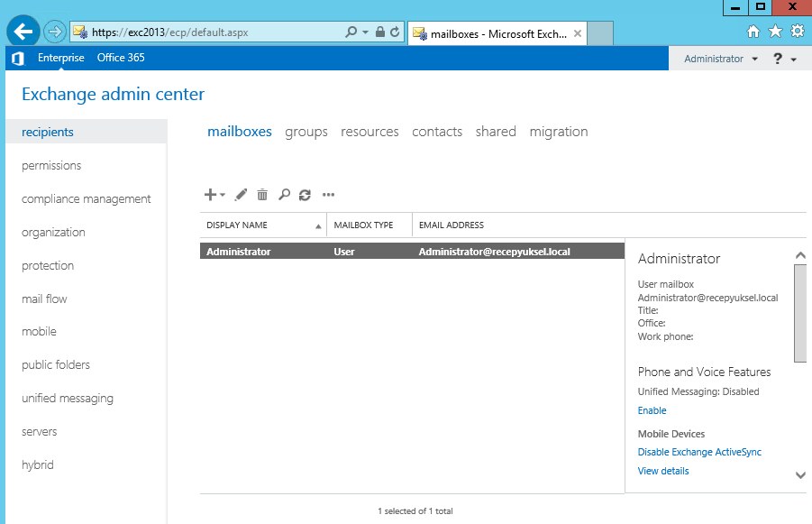Open the Administrator account dropdown

tap(721, 59)
